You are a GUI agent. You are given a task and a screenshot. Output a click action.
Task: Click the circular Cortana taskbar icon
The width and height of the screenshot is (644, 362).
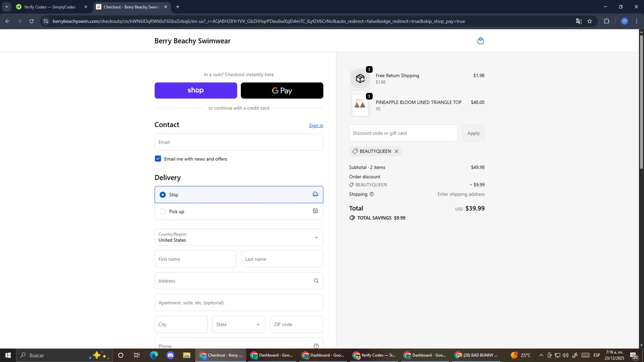click(121, 355)
